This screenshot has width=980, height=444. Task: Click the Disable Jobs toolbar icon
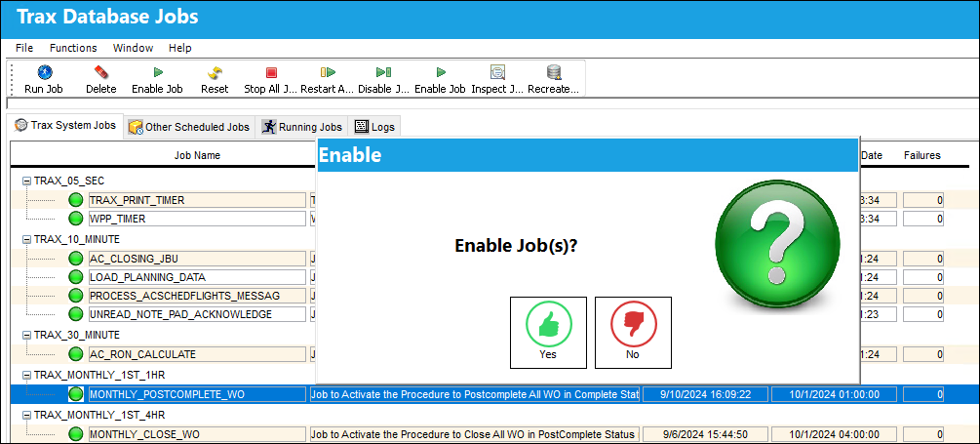(x=384, y=72)
